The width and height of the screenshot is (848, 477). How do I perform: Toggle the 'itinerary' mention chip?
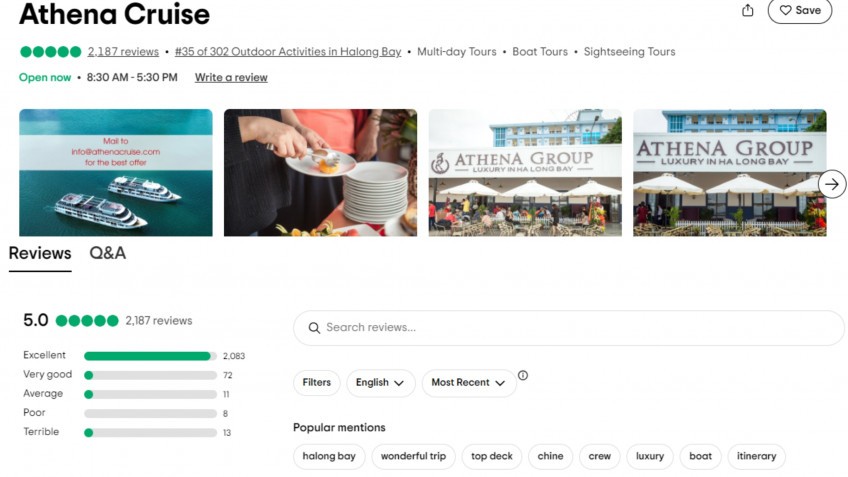point(756,457)
